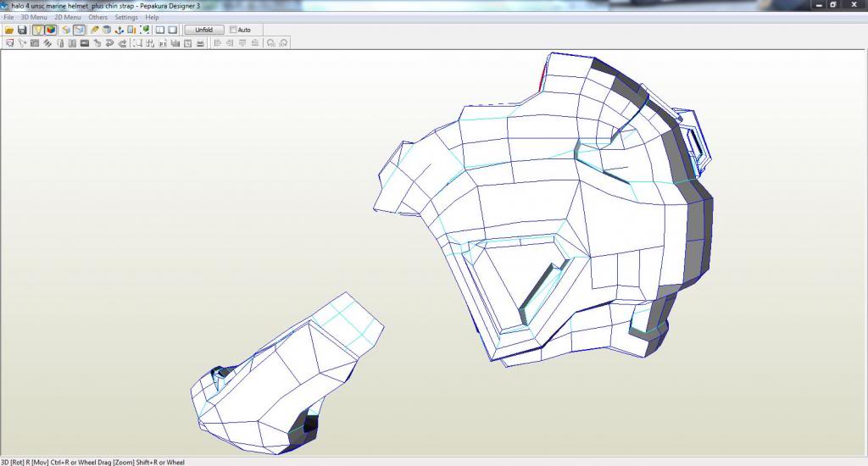Click the disabled align right icon
Image resolution: width=868 pixels, height=466 pixels.
click(230, 42)
